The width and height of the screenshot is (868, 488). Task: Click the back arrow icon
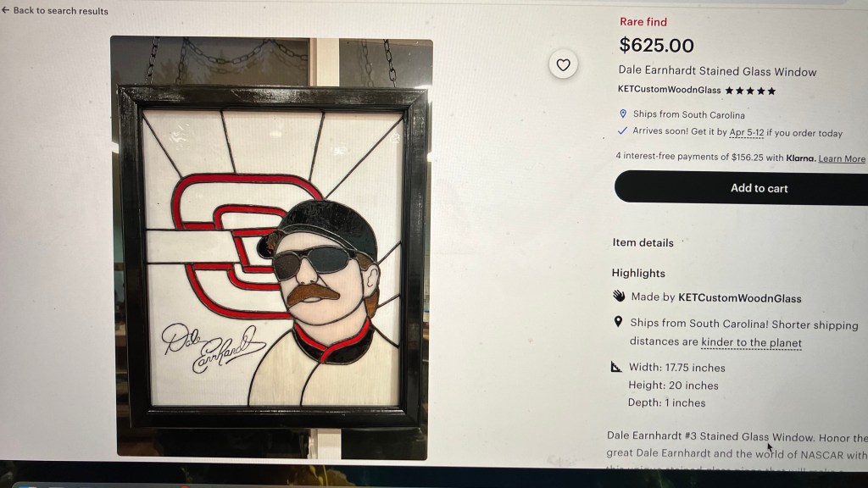[x=6, y=10]
